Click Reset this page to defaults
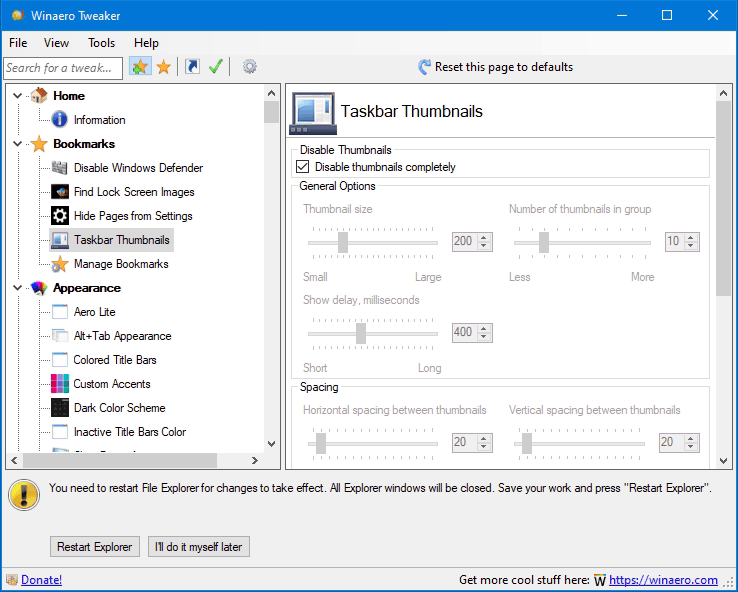The height and width of the screenshot is (592, 738). point(504,67)
